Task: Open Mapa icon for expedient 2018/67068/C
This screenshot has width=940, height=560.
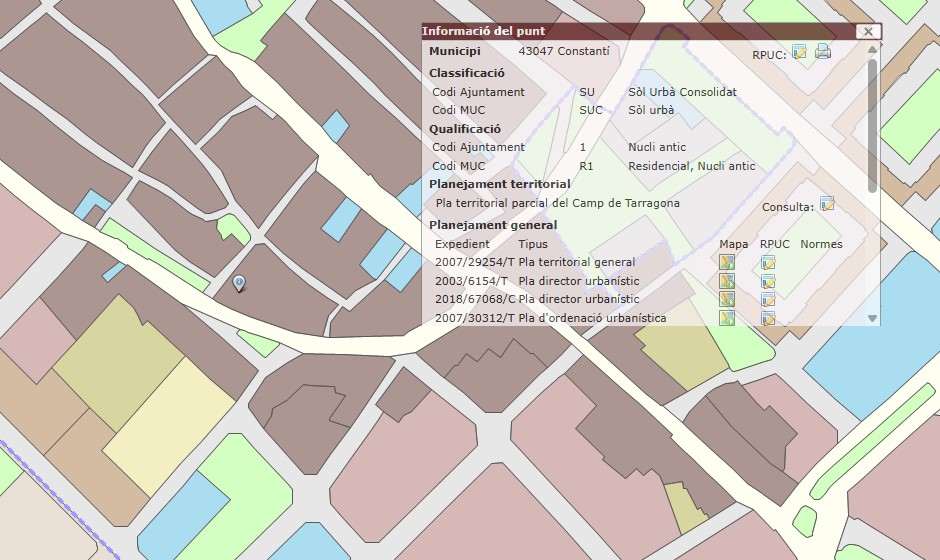Action: 727,299
